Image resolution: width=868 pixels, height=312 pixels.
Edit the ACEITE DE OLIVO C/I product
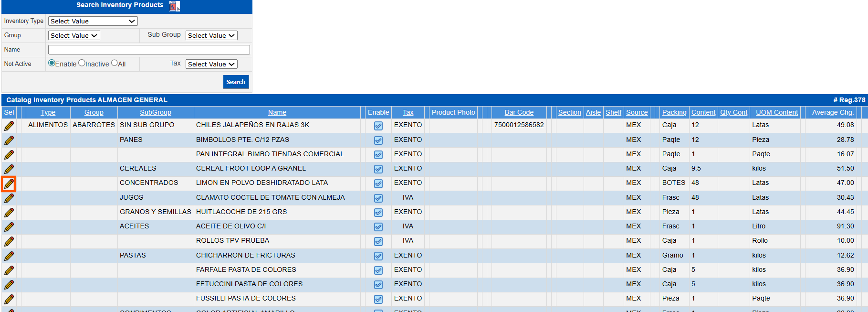coord(9,227)
